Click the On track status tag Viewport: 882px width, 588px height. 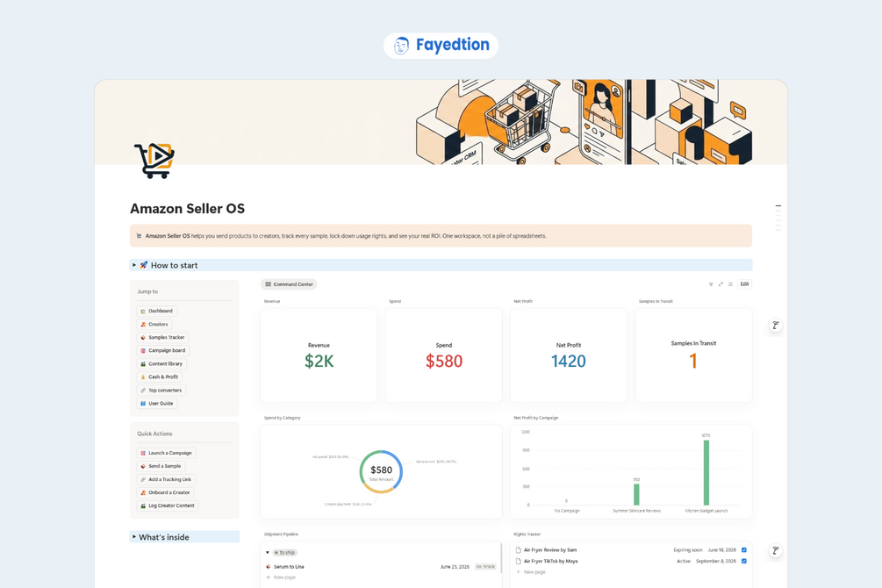(485, 567)
